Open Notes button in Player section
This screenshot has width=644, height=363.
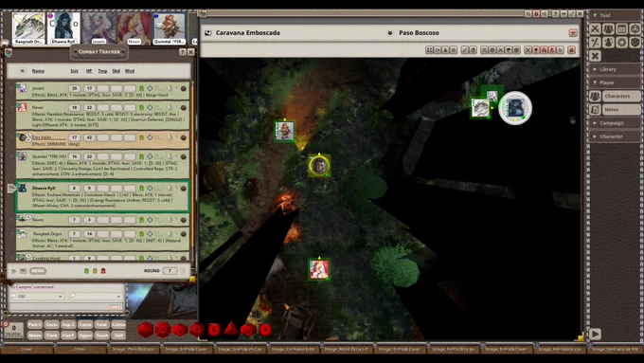coord(622,109)
